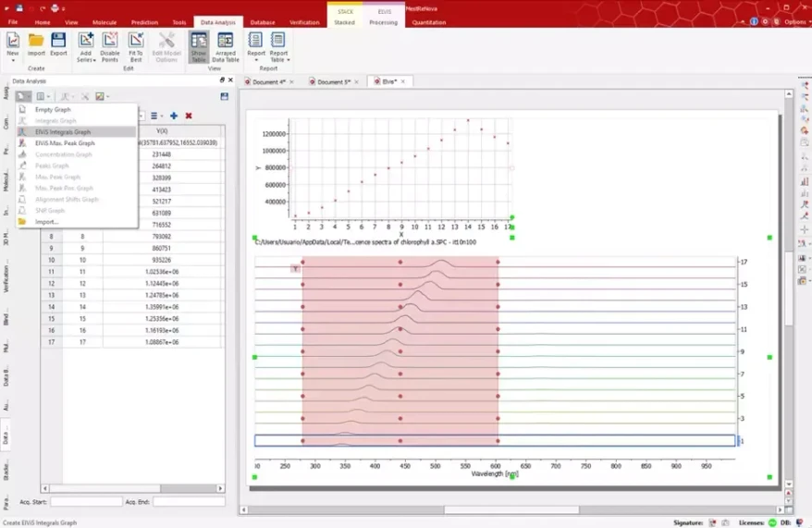
Task: Click the blue plus add-row icon
Action: tap(174, 116)
